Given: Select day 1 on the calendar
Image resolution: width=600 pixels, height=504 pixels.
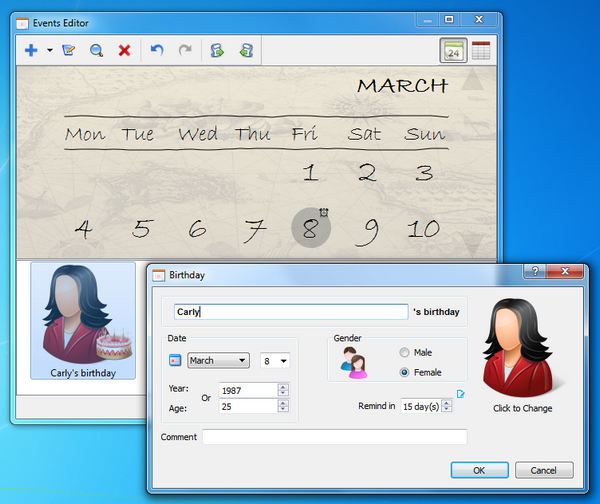Looking at the screenshot, I should (311, 173).
